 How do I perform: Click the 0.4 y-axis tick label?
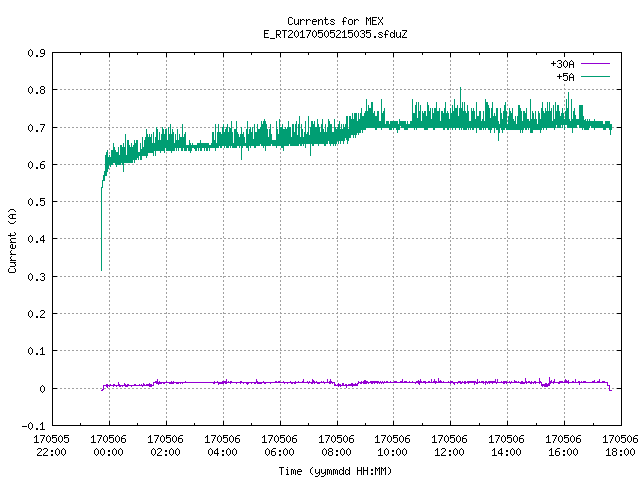click(36, 239)
